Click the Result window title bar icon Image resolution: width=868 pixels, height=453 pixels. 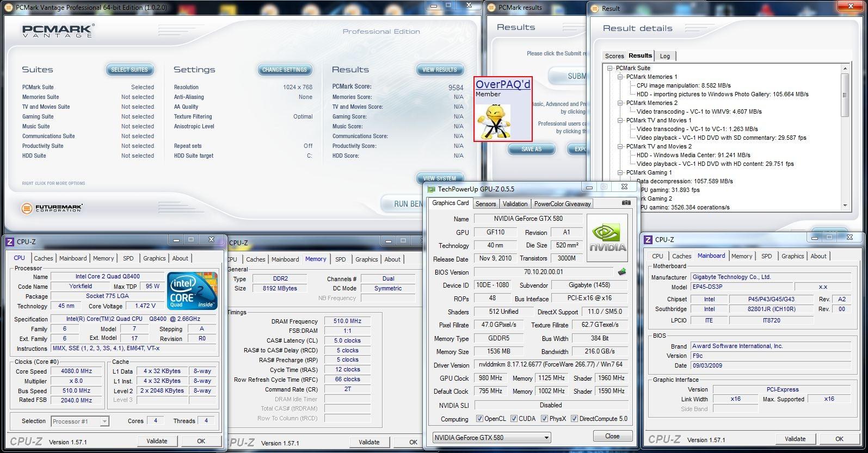[595, 8]
